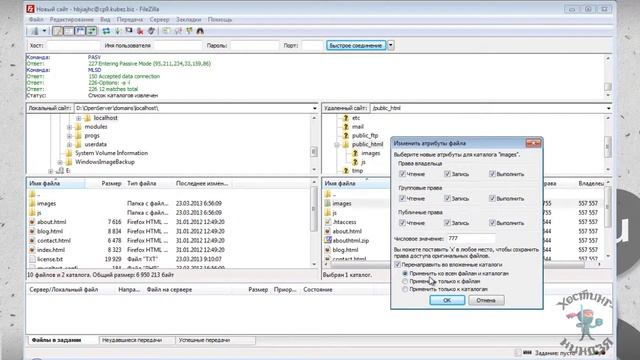Select Применить только к файлам radio
This screenshot has height=360, width=640.
coord(405,281)
